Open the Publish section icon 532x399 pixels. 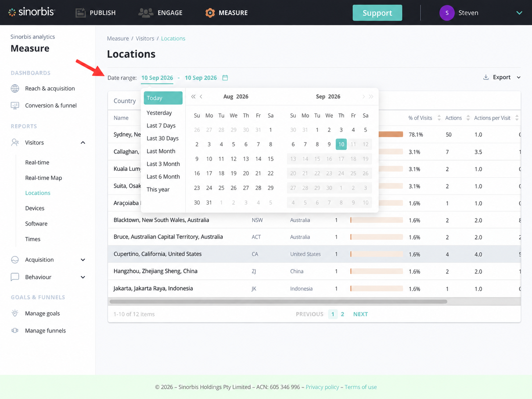[80, 13]
